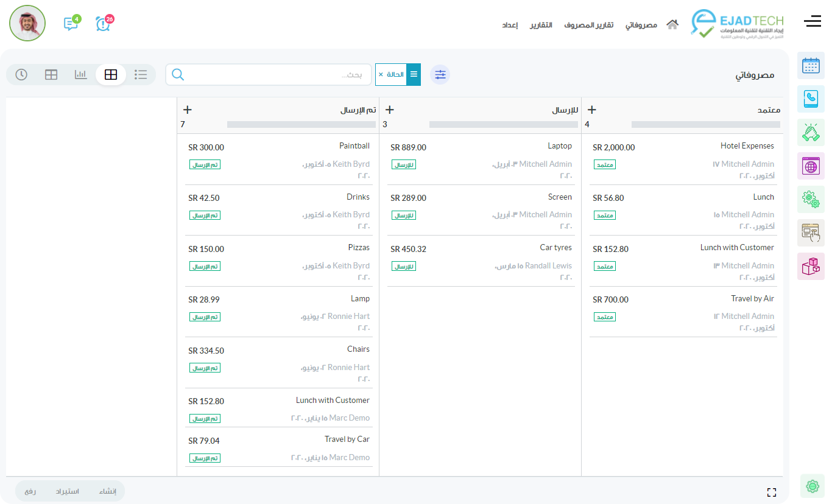This screenshot has height=504, width=832.
Task: Open the chat messages icon
Action: pyautogui.click(x=71, y=24)
